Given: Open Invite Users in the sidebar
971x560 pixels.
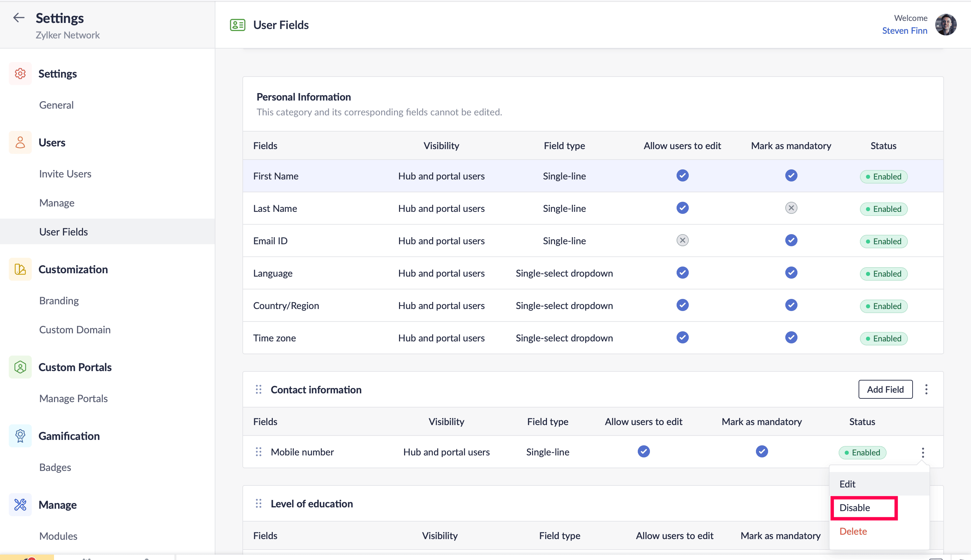Looking at the screenshot, I should coord(65,174).
